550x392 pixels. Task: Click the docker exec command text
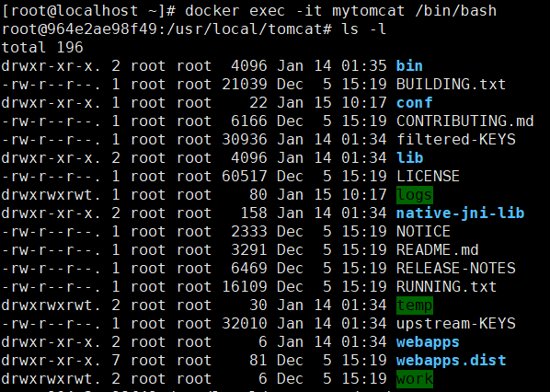click(340, 11)
